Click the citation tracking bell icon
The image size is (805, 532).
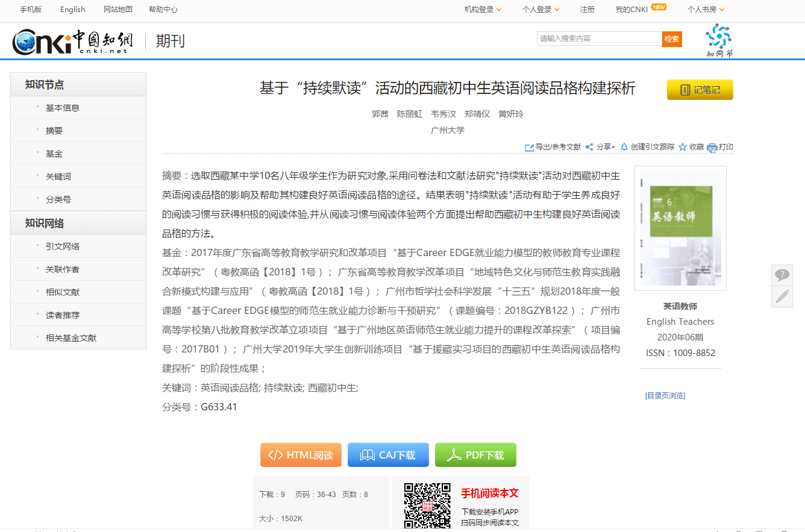(x=624, y=147)
